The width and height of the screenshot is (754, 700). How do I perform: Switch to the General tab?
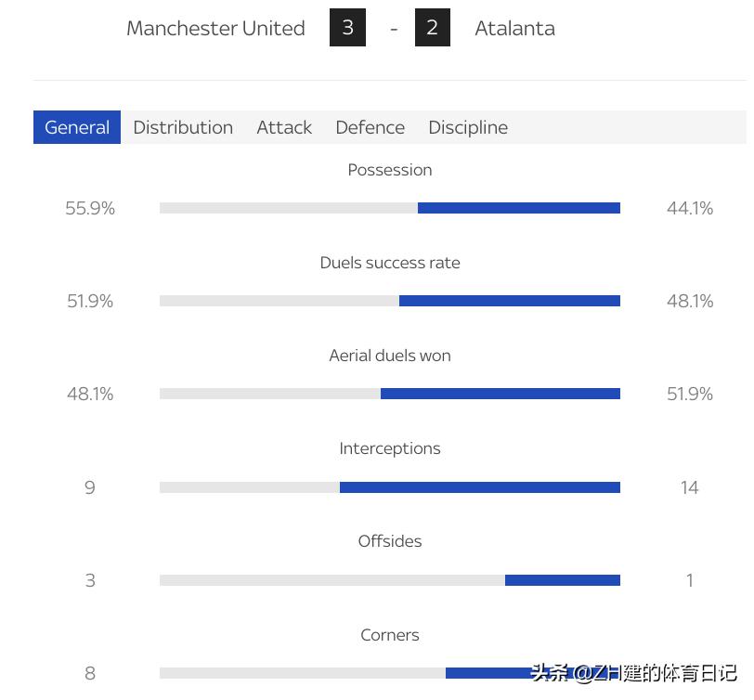point(77,127)
